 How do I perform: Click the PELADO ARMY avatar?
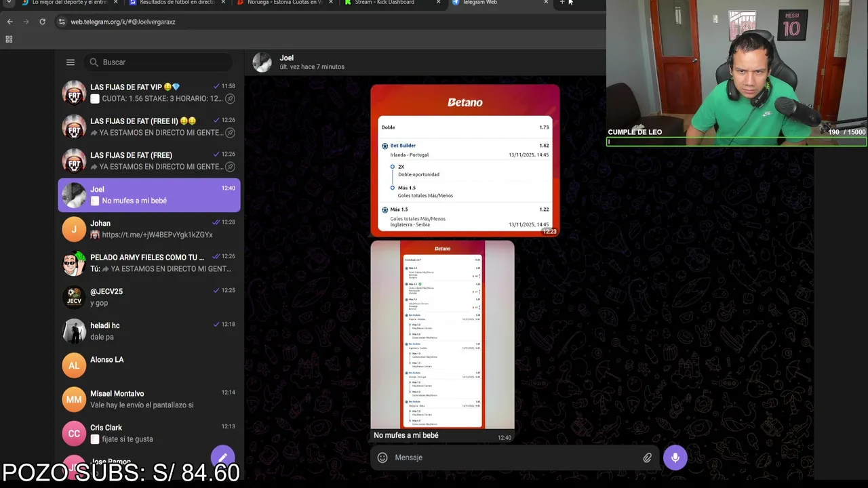point(74,263)
